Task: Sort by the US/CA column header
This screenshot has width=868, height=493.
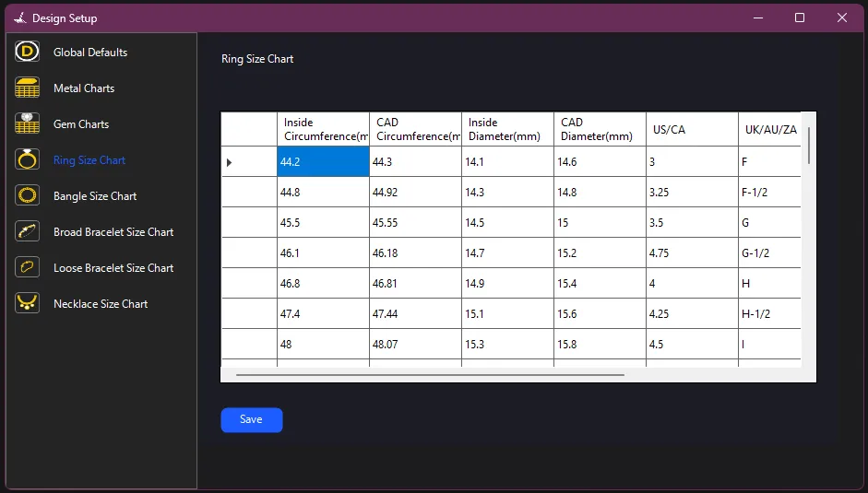Action: tap(692, 130)
